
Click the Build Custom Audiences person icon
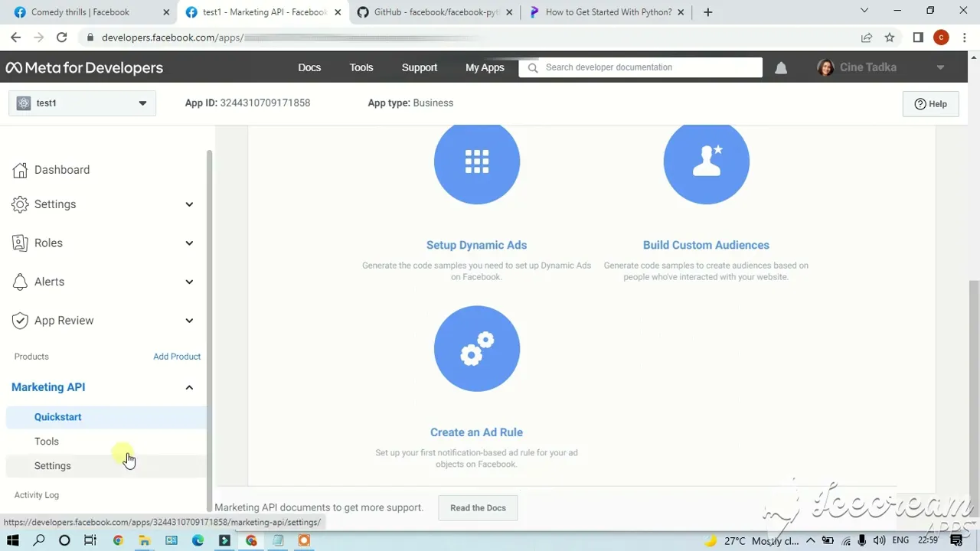(706, 161)
